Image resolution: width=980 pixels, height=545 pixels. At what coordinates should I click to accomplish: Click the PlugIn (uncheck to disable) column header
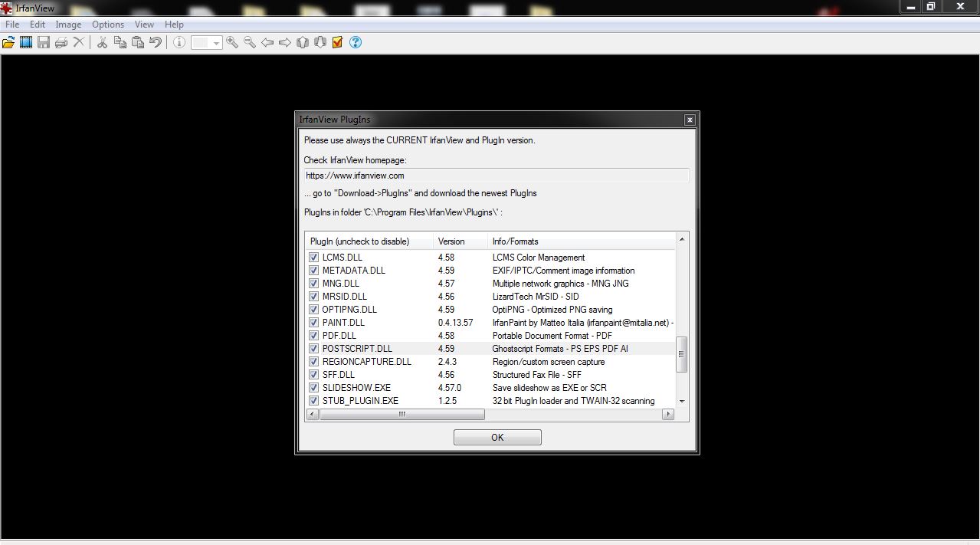(x=369, y=241)
